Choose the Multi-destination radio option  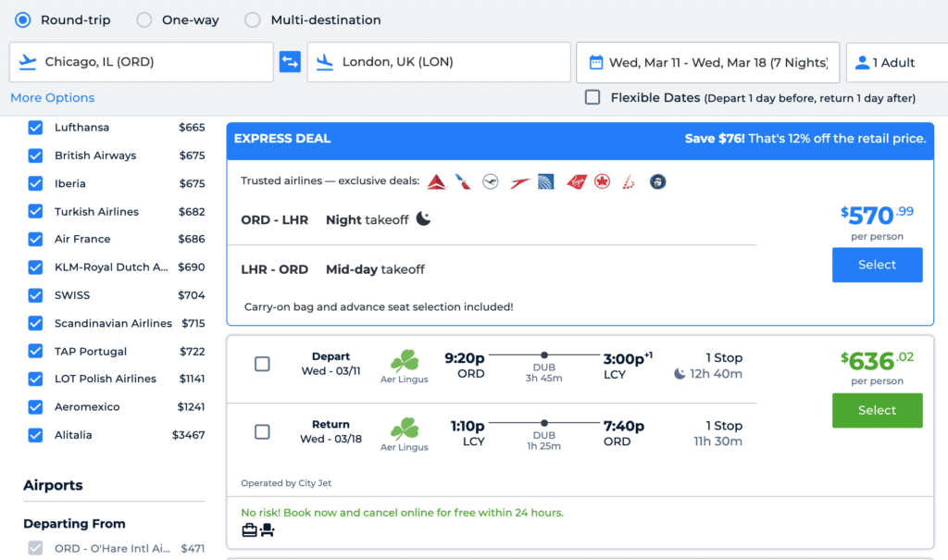(252, 19)
